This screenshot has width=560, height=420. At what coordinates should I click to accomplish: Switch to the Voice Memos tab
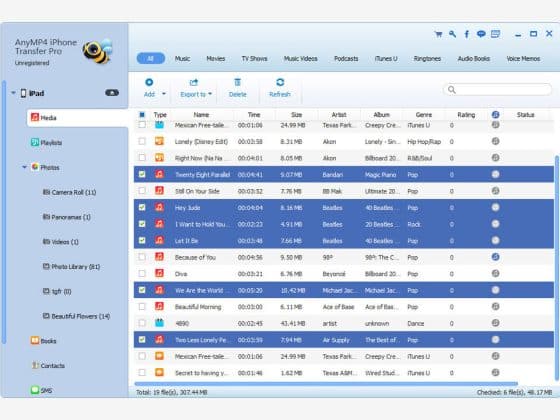pos(523,59)
